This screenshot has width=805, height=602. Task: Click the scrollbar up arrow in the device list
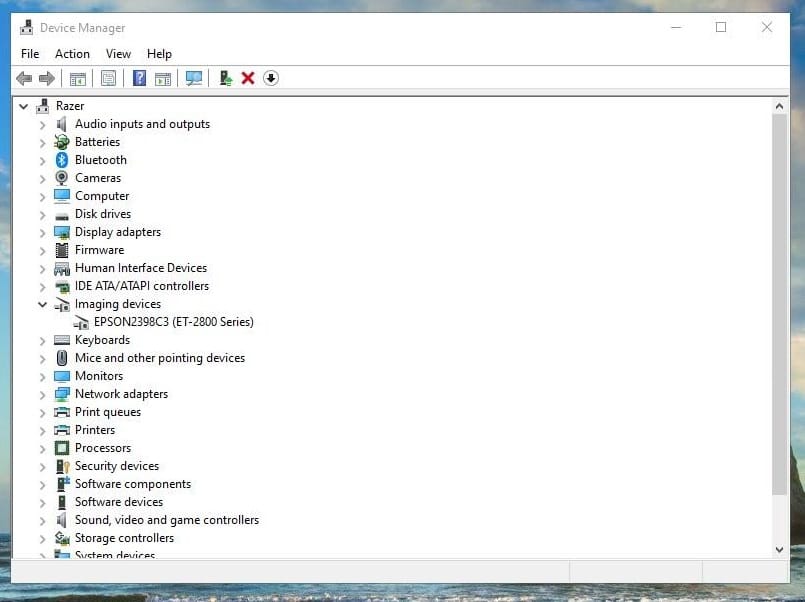[x=779, y=107]
